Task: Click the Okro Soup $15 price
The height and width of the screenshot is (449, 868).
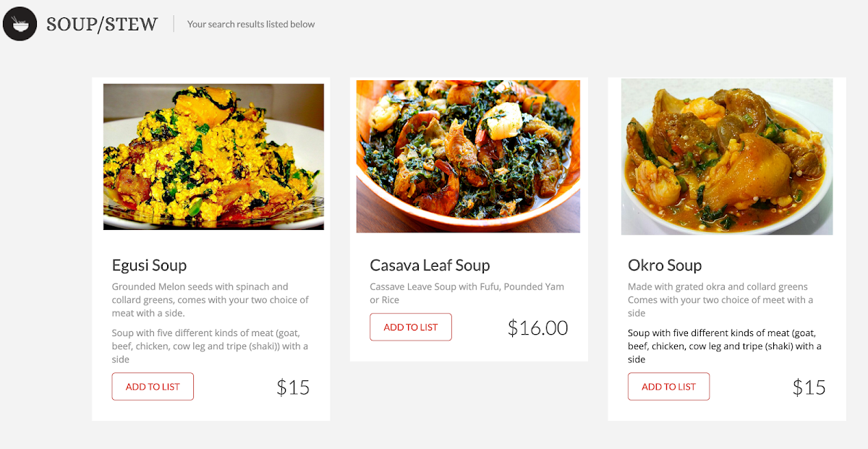Action: [809, 388]
